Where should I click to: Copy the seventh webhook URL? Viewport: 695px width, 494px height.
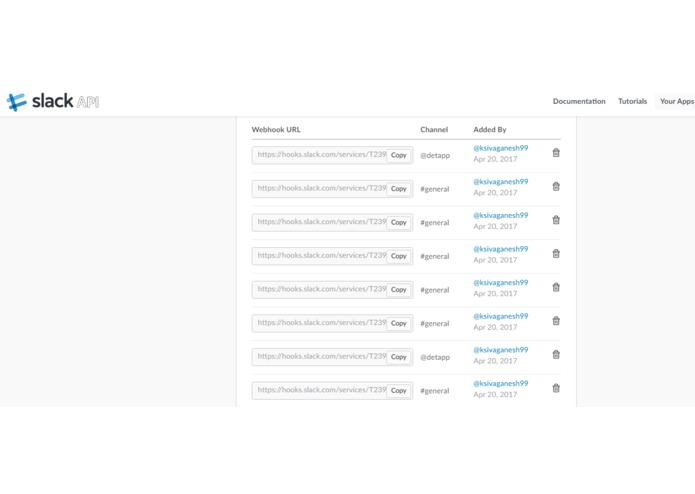coord(398,358)
